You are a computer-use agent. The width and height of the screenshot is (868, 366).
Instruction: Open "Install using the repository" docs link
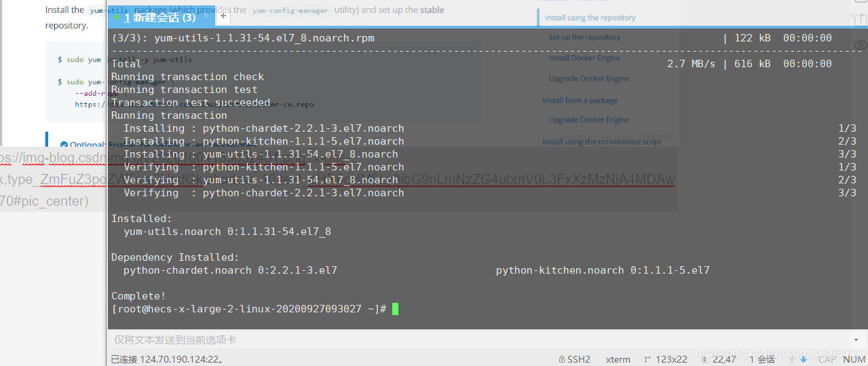click(590, 18)
